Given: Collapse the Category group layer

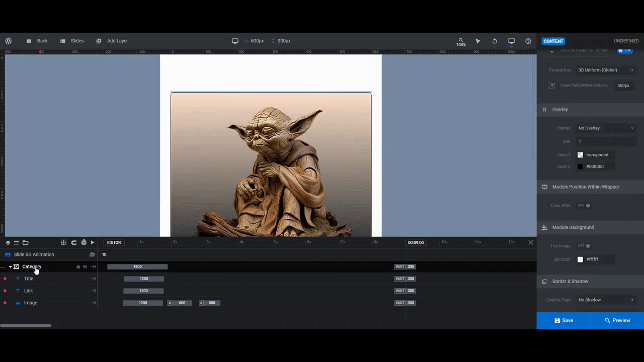Looking at the screenshot, I should tap(10, 267).
